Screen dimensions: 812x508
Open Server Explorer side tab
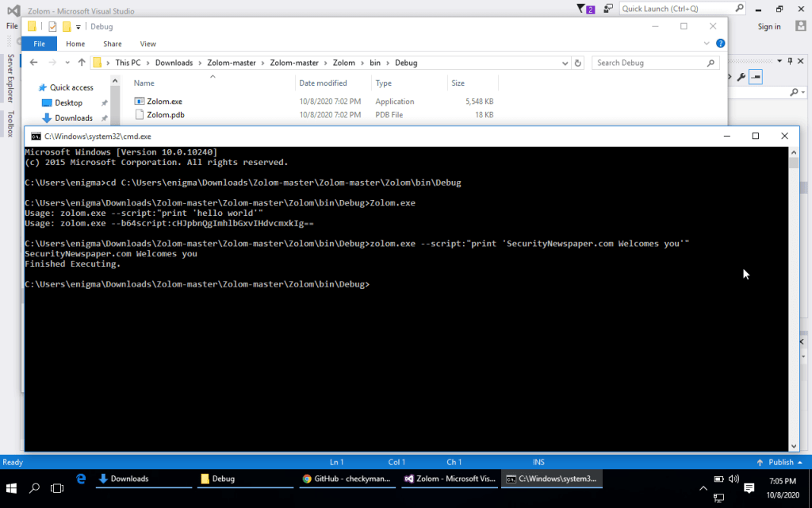pyautogui.click(x=10, y=79)
